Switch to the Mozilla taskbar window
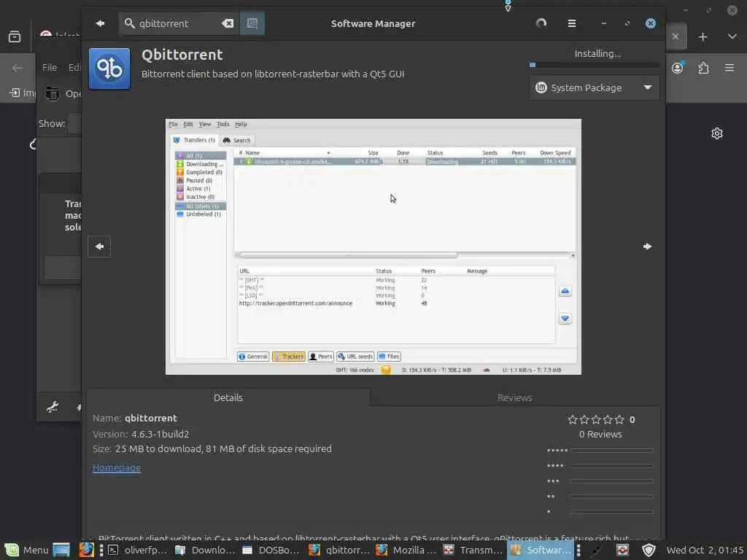This screenshot has height=560, width=747. tap(406, 550)
